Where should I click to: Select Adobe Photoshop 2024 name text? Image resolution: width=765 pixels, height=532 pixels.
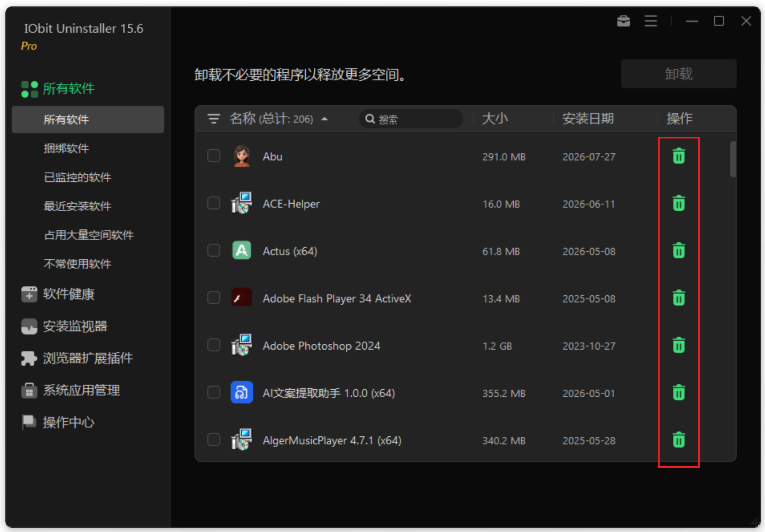[x=321, y=346]
